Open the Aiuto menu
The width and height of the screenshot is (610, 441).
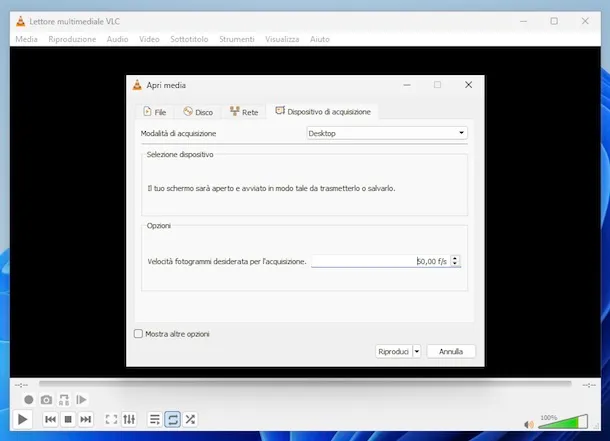click(x=320, y=39)
